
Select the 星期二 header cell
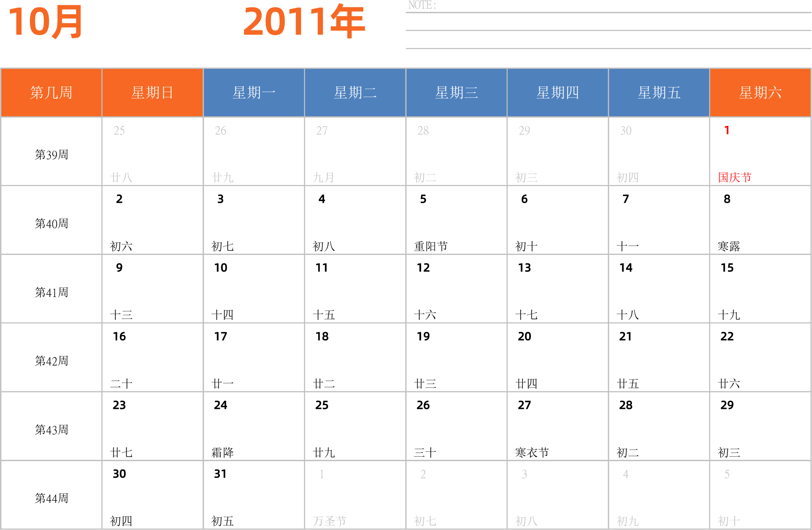pyautogui.click(x=355, y=93)
